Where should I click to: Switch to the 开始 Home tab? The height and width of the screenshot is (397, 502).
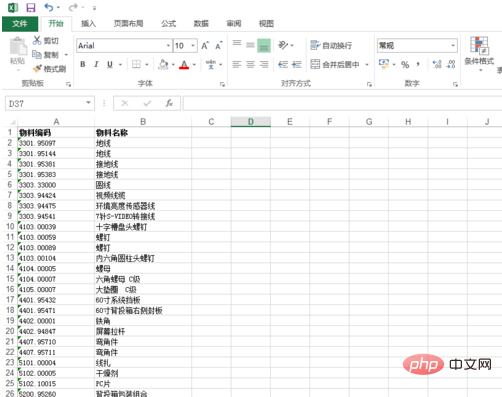point(56,24)
